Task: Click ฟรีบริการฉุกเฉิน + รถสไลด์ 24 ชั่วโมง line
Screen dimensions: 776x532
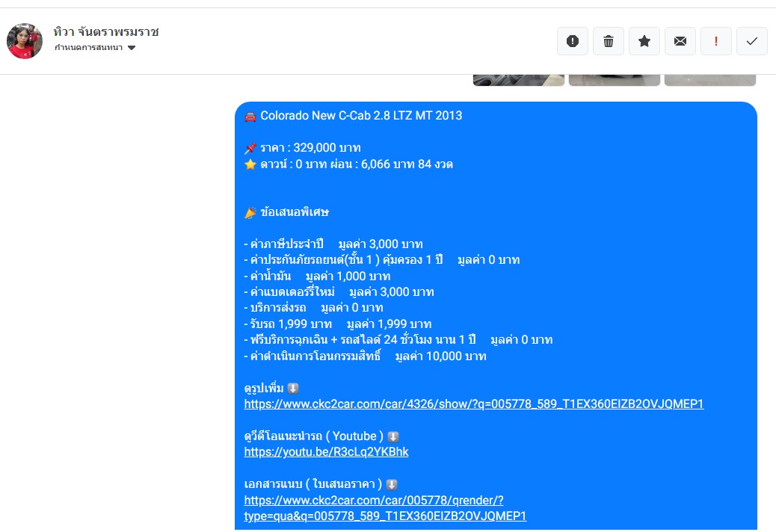Action: pos(398,340)
